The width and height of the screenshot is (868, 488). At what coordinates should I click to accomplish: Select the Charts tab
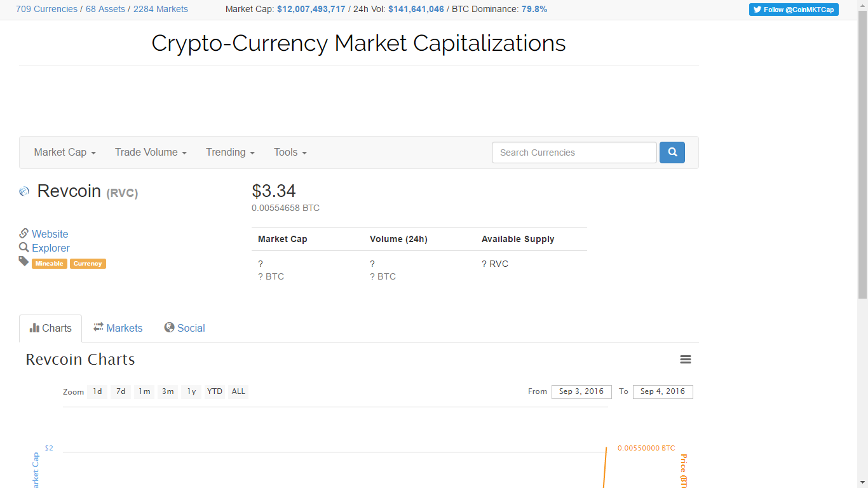(x=51, y=328)
